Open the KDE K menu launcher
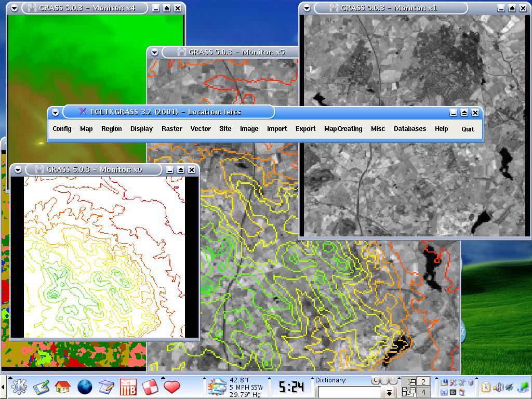This screenshot has height=399, width=532. point(19,387)
